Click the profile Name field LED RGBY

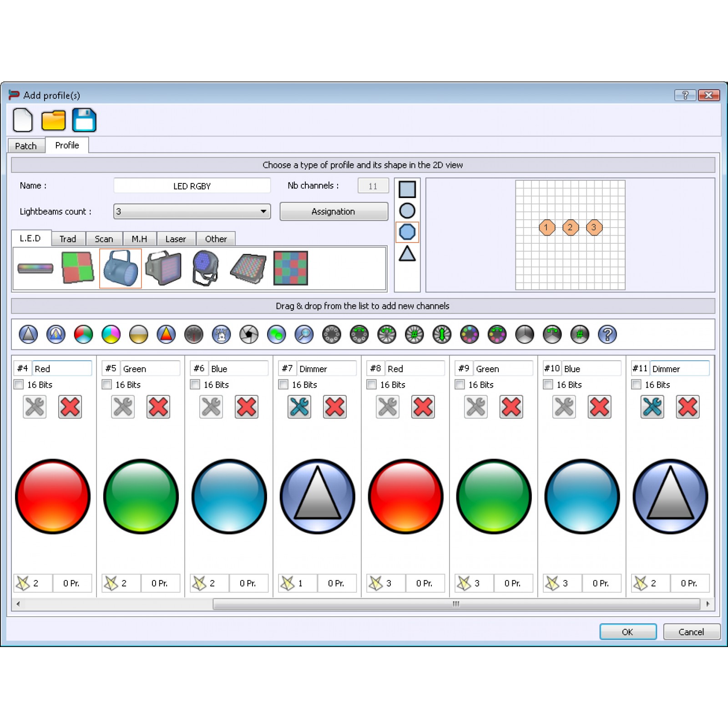[192, 186]
